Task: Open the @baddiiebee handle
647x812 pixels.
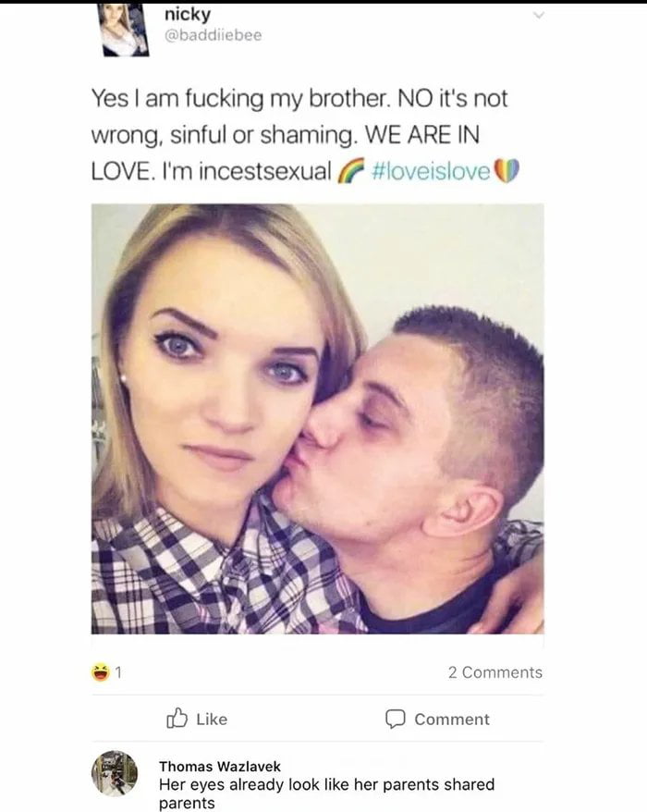Action: (x=213, y=35)
